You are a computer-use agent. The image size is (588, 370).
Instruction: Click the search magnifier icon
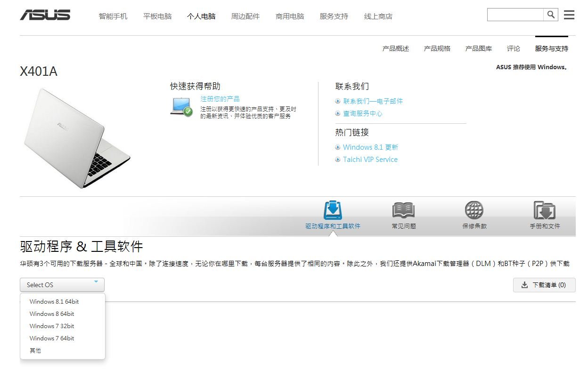pyautogui.click(x=550, y=15)
